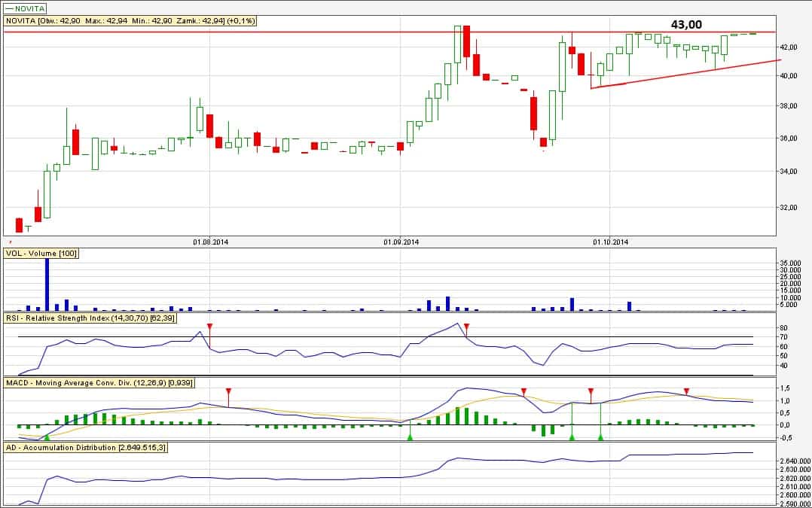Select the leftmost red sell marker on MACD
This screenshot has width=812, height=508.
[229, 391]
